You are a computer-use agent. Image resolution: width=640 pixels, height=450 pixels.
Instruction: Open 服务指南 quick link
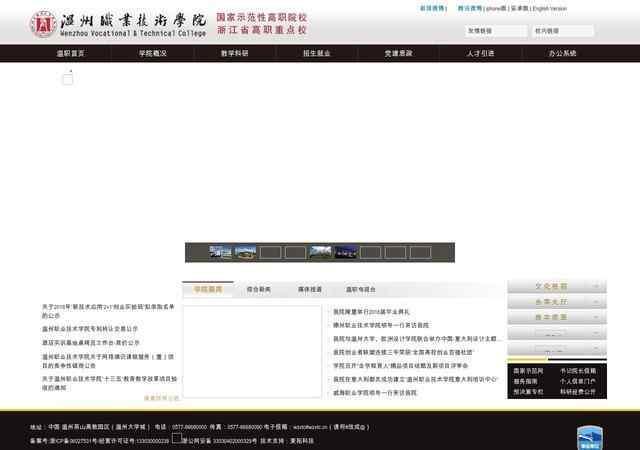[525, 381]
